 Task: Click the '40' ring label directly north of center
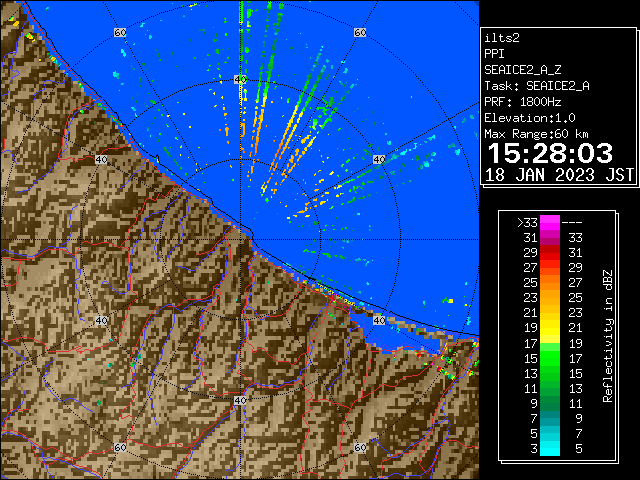[x=240, y=80]
